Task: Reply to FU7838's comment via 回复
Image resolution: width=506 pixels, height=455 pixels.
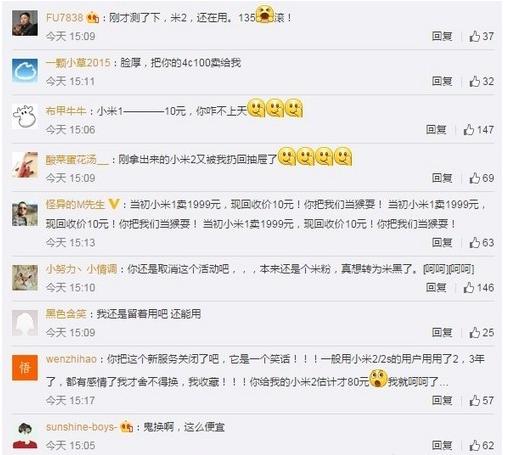Action: point(442,36)
